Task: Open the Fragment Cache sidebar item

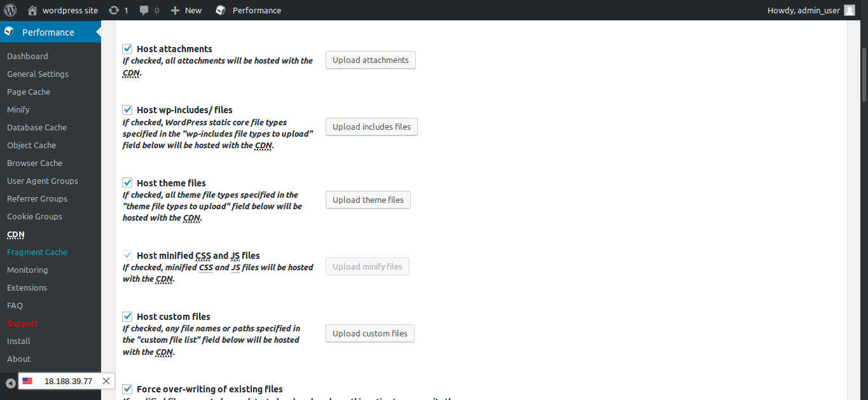Action: point(37,252)
